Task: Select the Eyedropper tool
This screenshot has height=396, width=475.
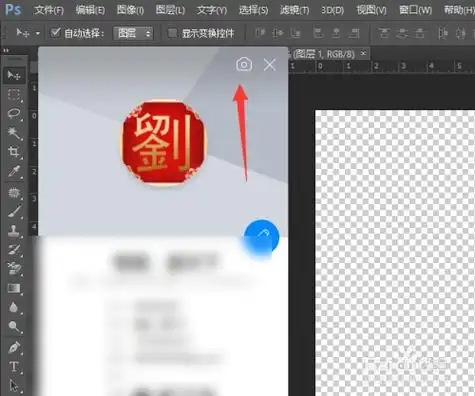Action: [14, 171]
